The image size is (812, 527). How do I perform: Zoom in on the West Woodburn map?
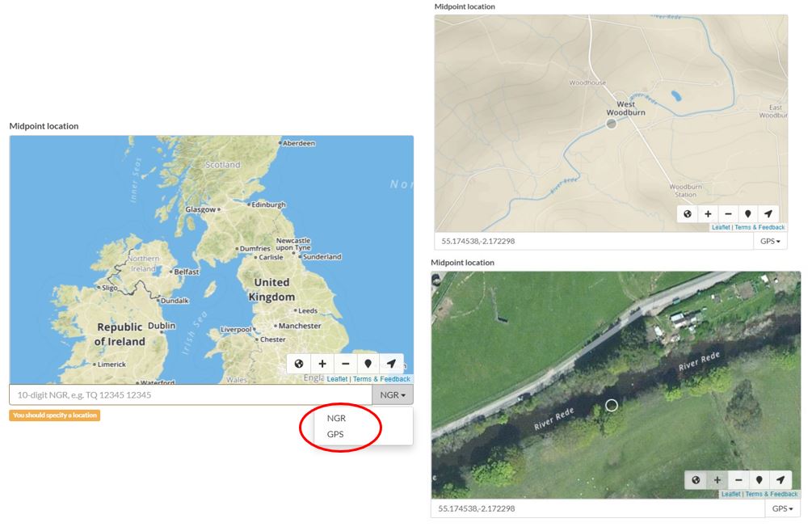(x=708, y=214)
